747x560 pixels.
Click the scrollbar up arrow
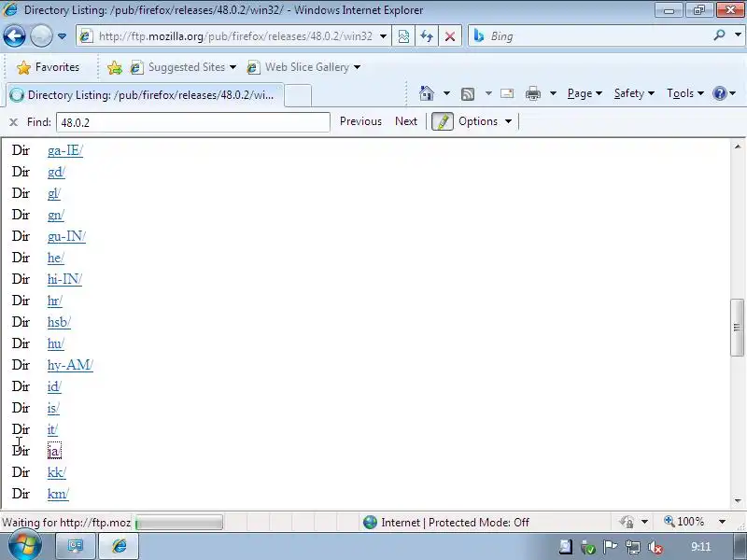tap(738, 147)
